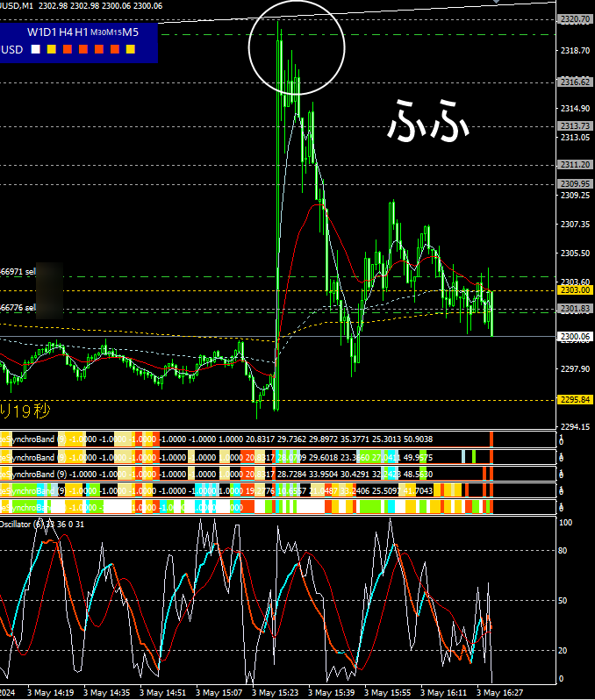Screen dimensions: 595x700
Task: Click the 3 May 16:27 time label
Action: pyautogui.click(x=499, y=693)
